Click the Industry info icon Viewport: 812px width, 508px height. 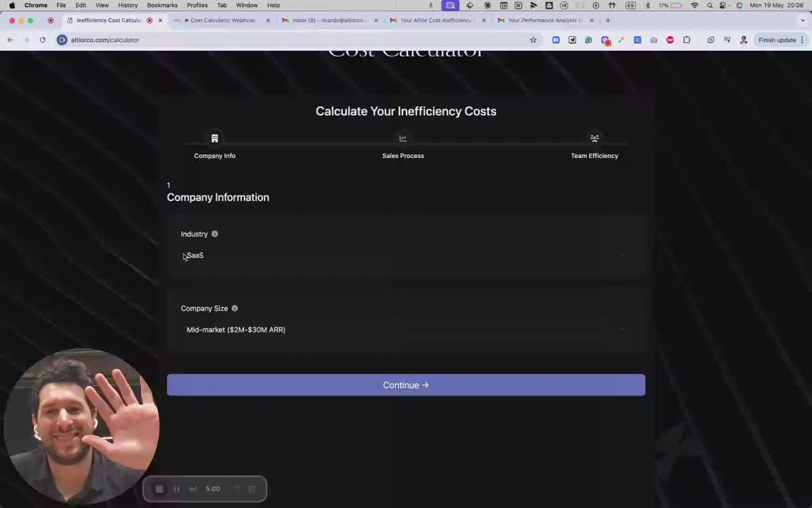pos(214,234)
